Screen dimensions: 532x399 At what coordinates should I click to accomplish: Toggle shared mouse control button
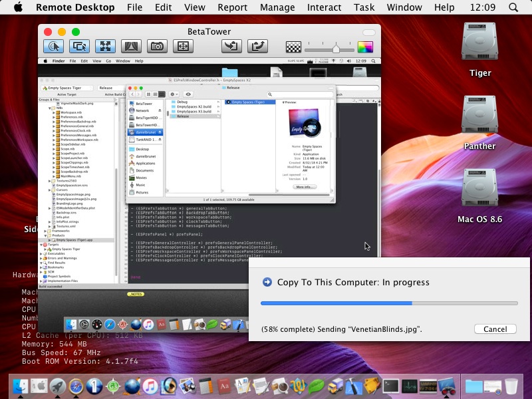pyautogui.click(x=79, y=47)
